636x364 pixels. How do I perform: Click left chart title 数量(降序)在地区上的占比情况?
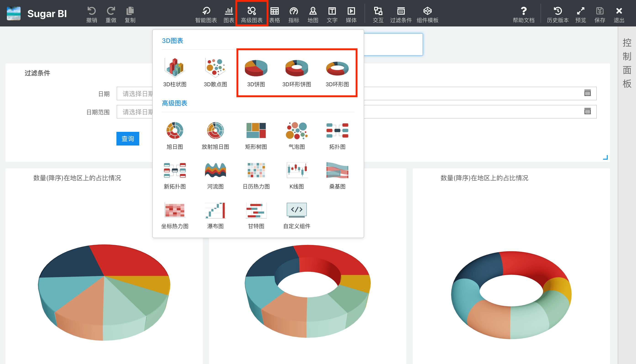tap(77, 178)
